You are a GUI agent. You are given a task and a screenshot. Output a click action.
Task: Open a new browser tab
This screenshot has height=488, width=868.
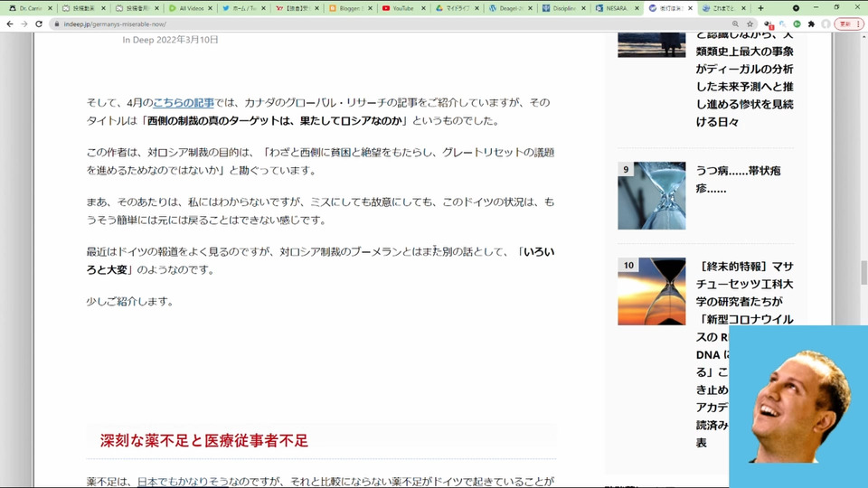(760, 8)
